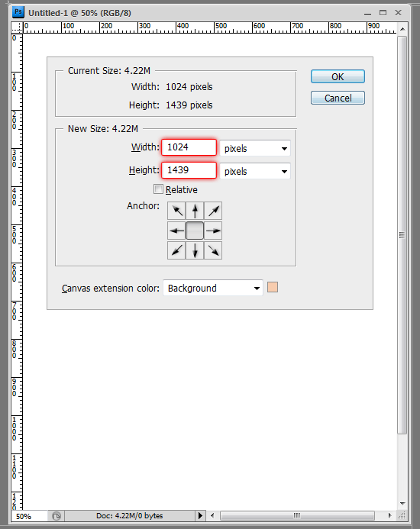The height and width of the screenshot is (529, 420).
Task: Click the Photoshop Ps icon in title bar
Action: (x=18, y=12)
